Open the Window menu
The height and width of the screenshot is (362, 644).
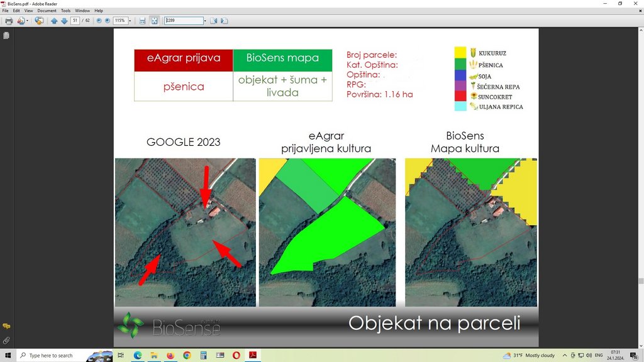click(x=82, y=11)
